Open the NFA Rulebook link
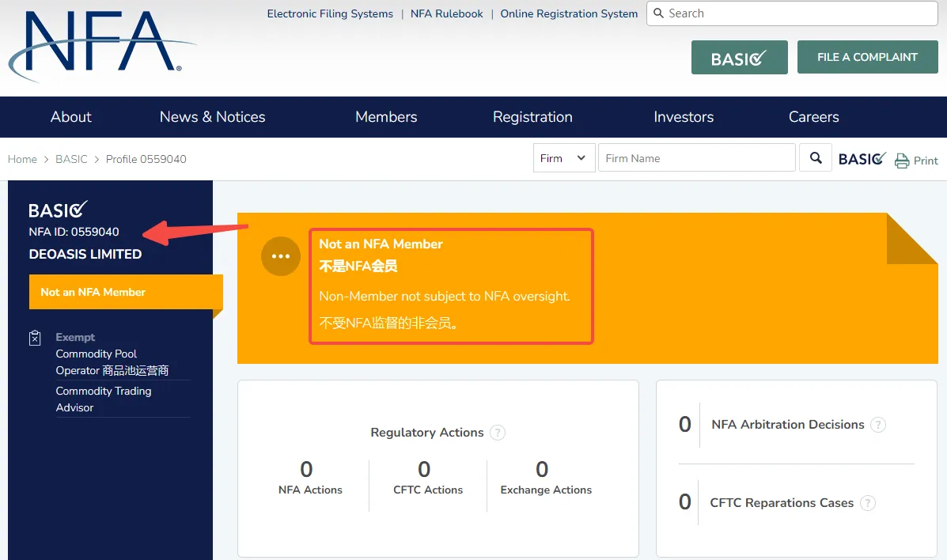This screenshot has height=560, width=947. [446, 13]
